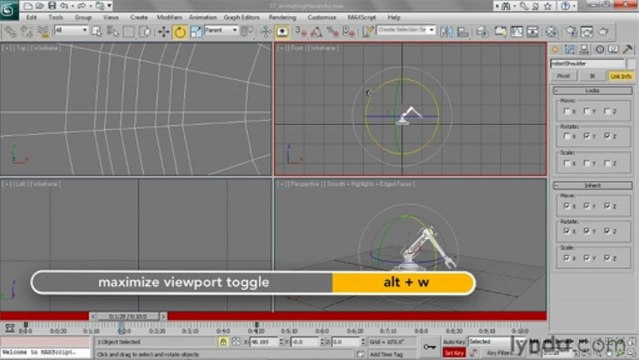639x360 pixels.
Task: Click the New Scene icon
Action: tap(28, 6)
